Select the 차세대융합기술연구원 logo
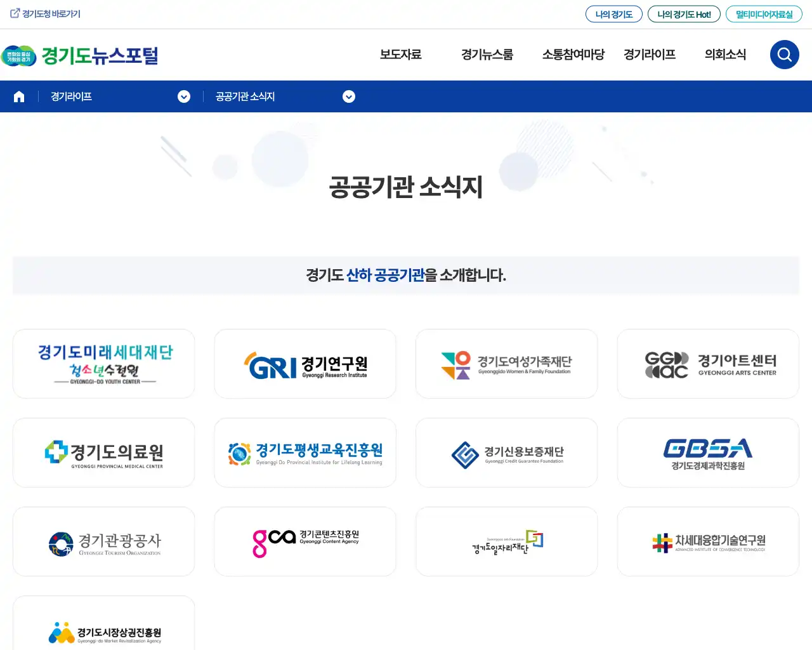Screen dimensions: 812x650 coord(708,541)
